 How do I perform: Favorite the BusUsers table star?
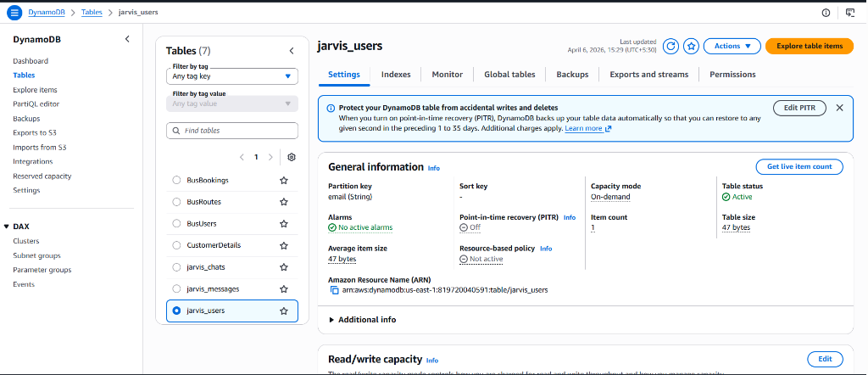284,224
